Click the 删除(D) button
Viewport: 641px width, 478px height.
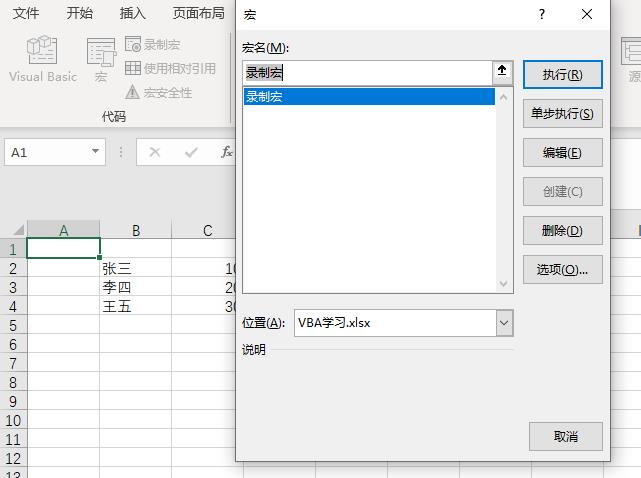[563, 231]
